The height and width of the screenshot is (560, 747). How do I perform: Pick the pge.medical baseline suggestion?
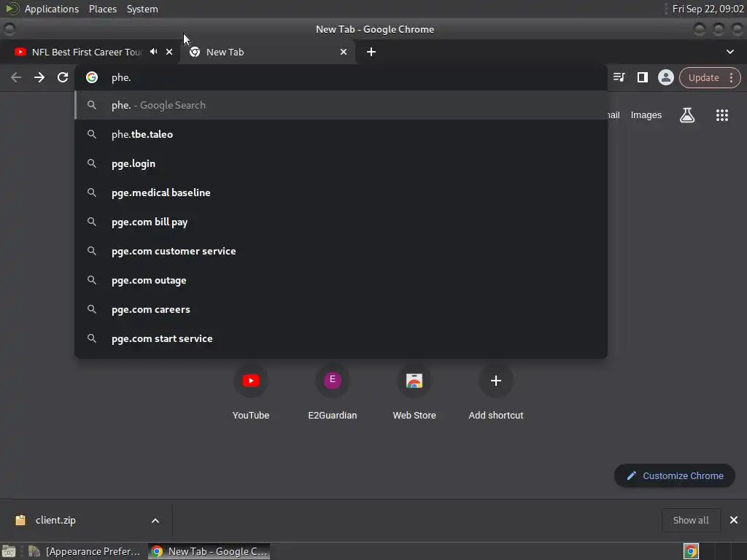tap(341, 192)
